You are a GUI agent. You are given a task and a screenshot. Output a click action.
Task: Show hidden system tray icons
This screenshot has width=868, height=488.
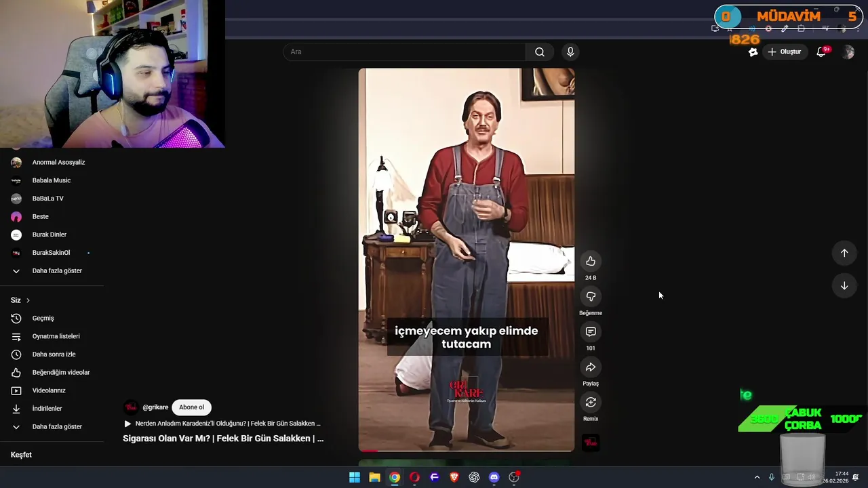point(757,477)
